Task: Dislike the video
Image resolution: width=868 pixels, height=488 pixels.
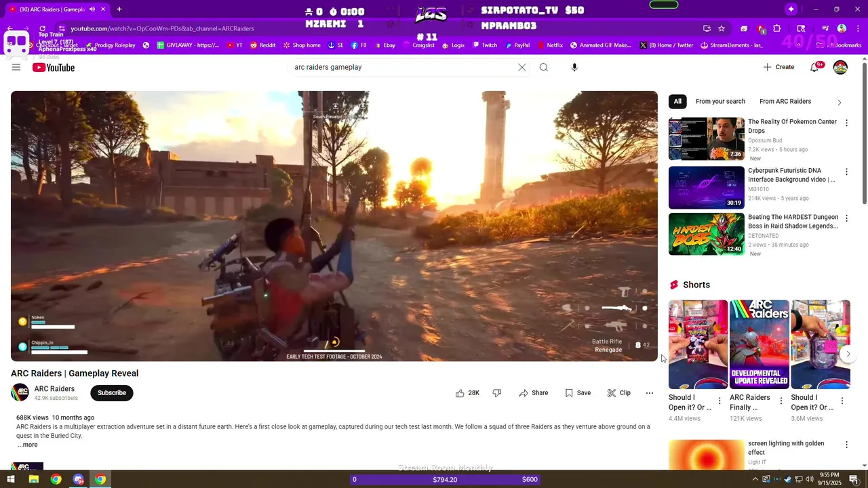Action: point(497,393)
